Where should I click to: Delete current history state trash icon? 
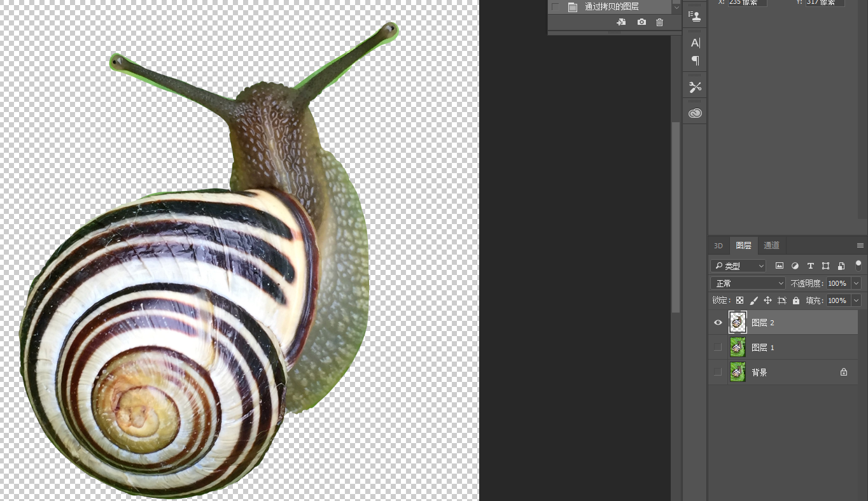(x=659, y=22)
